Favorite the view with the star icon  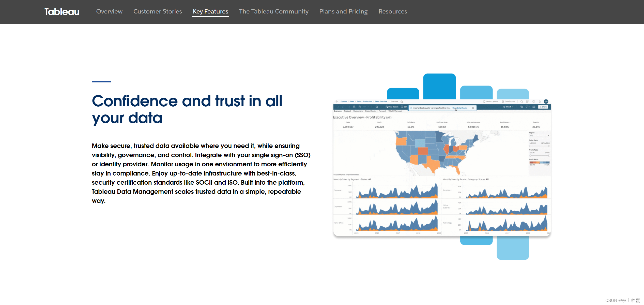(x=402, y=101)
